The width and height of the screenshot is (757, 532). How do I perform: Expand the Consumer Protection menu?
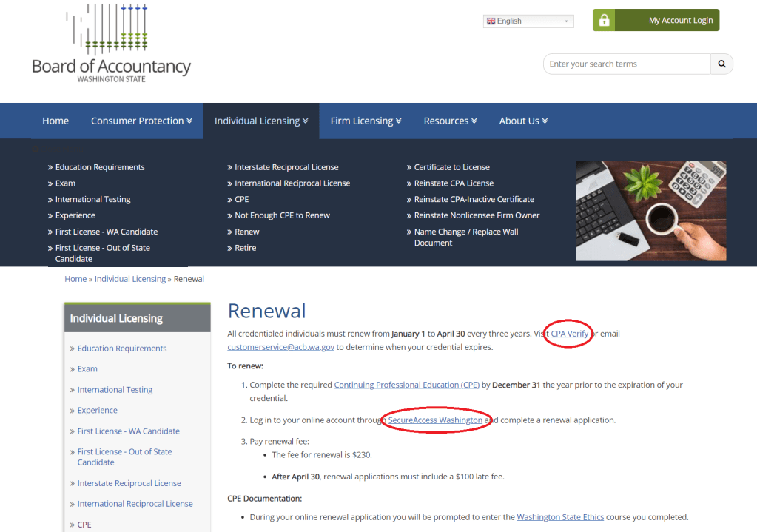(141, 121)
